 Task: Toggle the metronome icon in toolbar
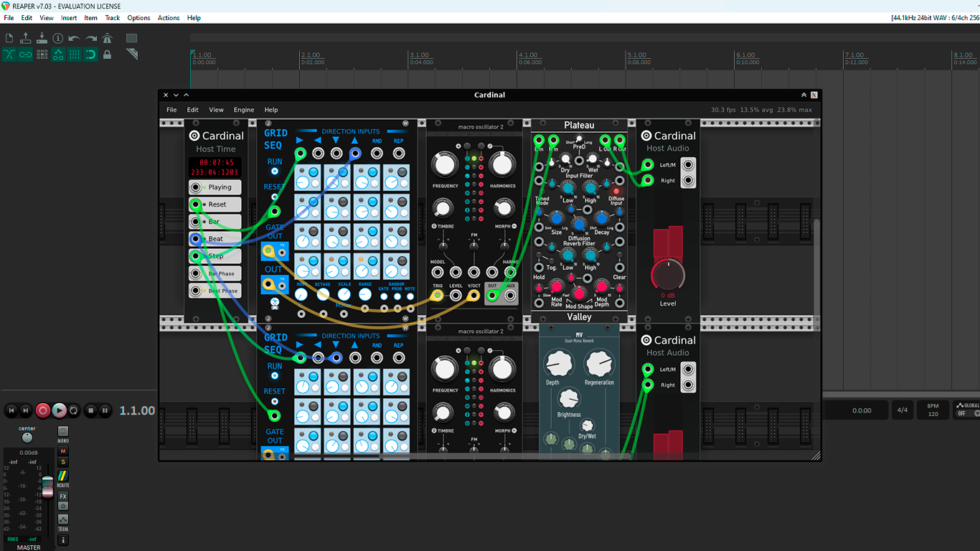point(107,38)
